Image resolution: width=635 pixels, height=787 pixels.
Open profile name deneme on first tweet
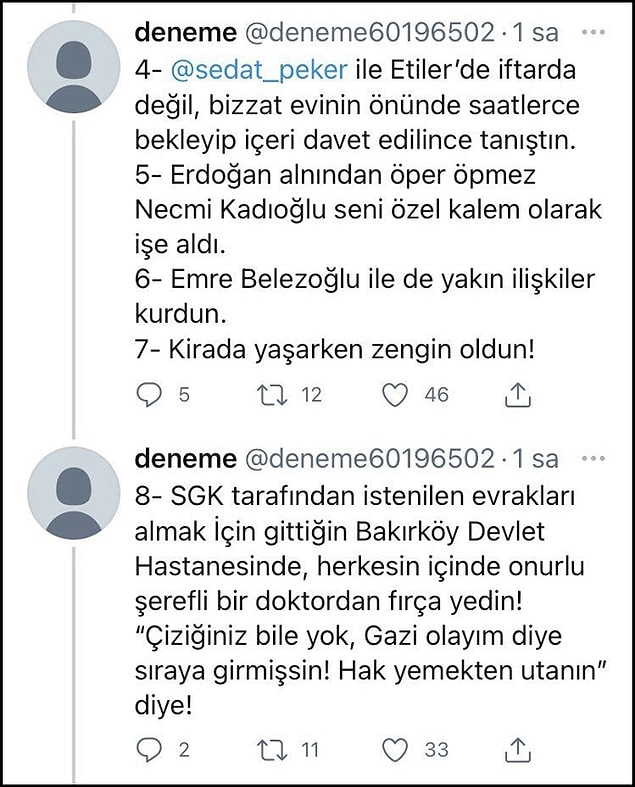[186, 32]
